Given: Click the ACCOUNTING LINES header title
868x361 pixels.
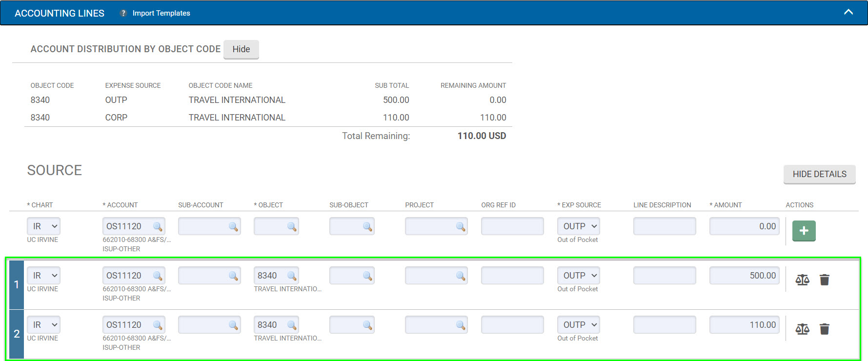Looking at the screenshot, I should [60, 13].
